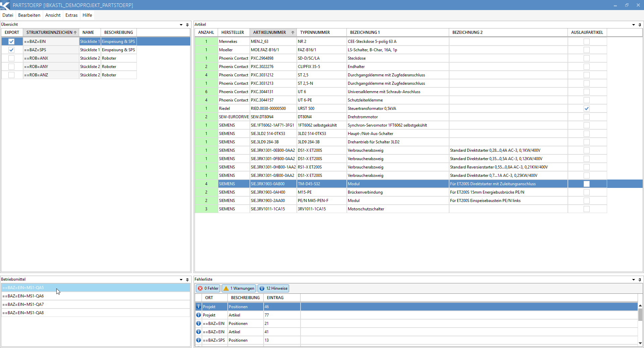Open the Datei menu
644x348 pixels.
[x=8, y=15]
